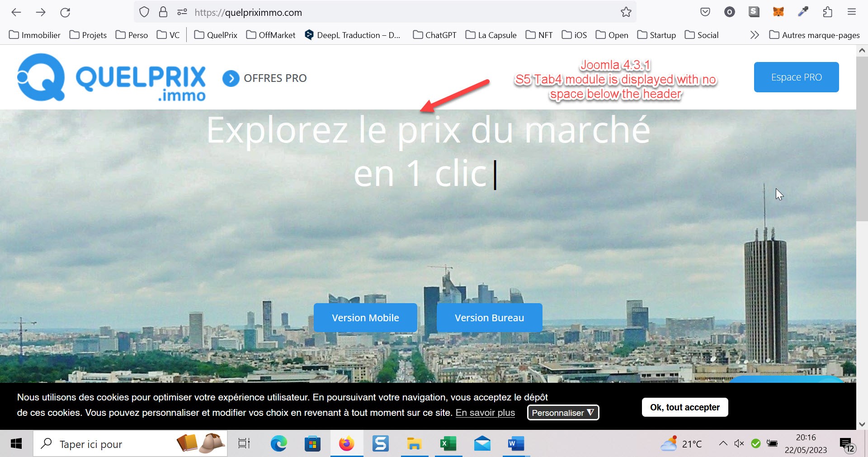View site security padlock information
The image size is (868, 457).
pos(163,12)
